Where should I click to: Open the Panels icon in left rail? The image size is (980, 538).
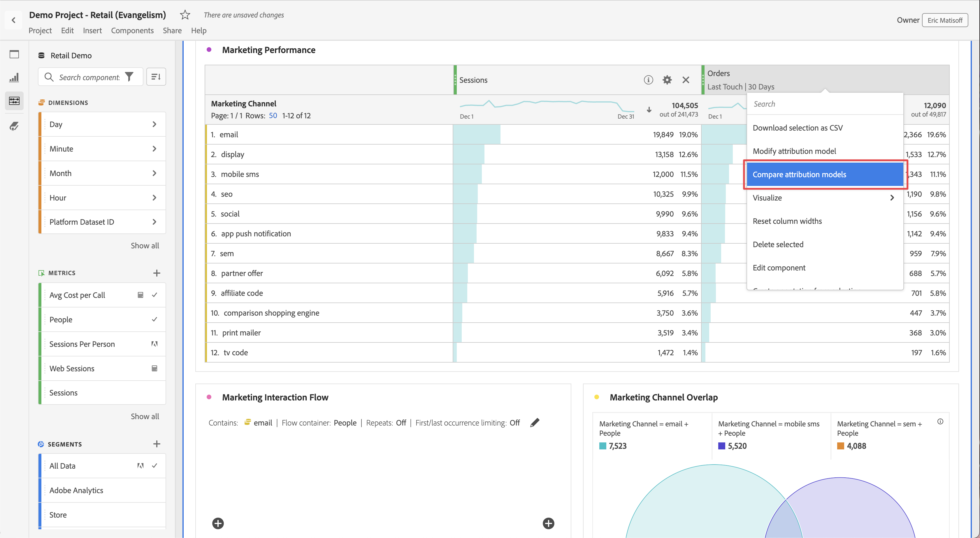(x=14, y=54)
